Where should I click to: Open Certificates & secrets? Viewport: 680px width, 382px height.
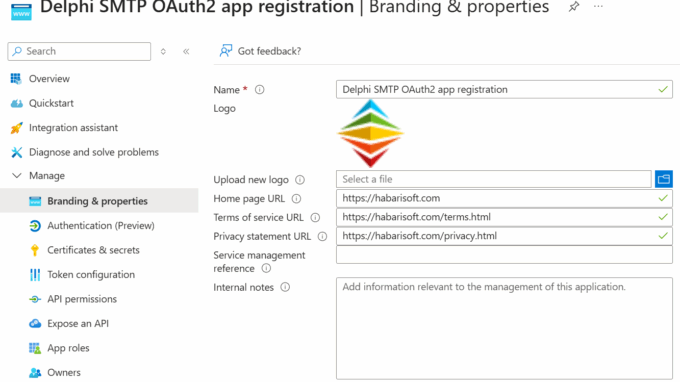point(93,250)
